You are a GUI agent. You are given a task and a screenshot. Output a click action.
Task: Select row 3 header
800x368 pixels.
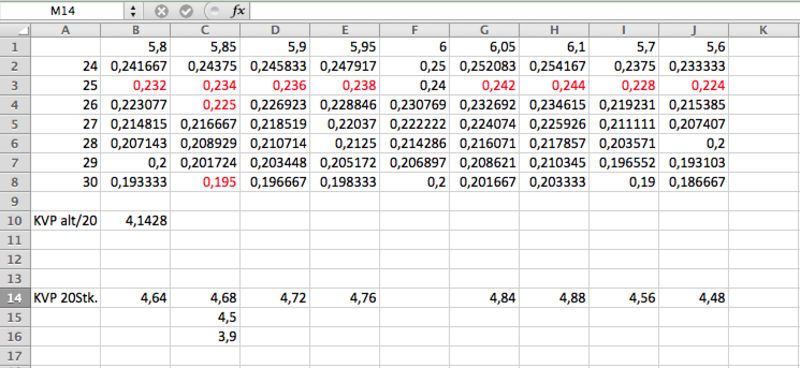15,85
